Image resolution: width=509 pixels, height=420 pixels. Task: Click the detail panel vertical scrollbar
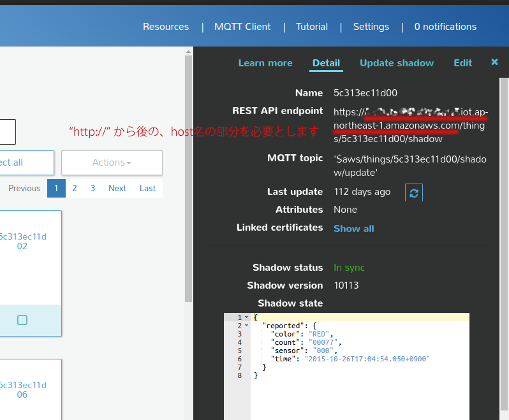(504, 243)
